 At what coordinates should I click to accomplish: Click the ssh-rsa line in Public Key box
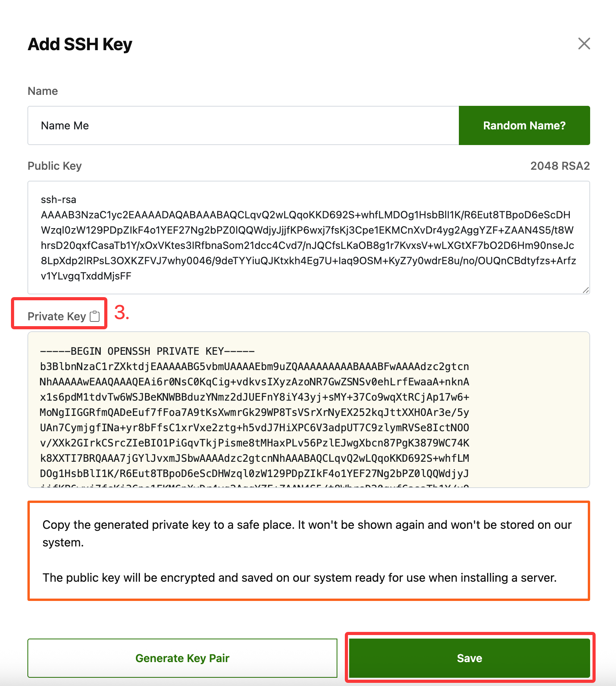tap(59, 200)
